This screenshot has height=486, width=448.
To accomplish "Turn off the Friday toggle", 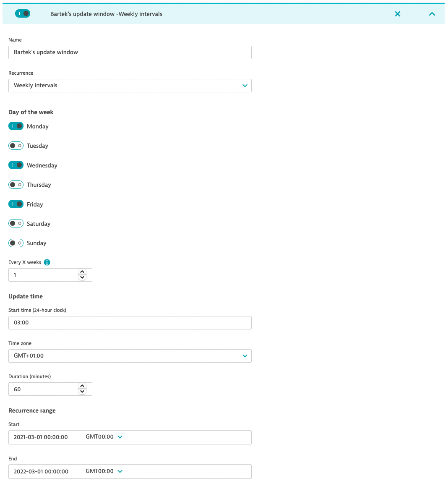I will click(16, 204).
